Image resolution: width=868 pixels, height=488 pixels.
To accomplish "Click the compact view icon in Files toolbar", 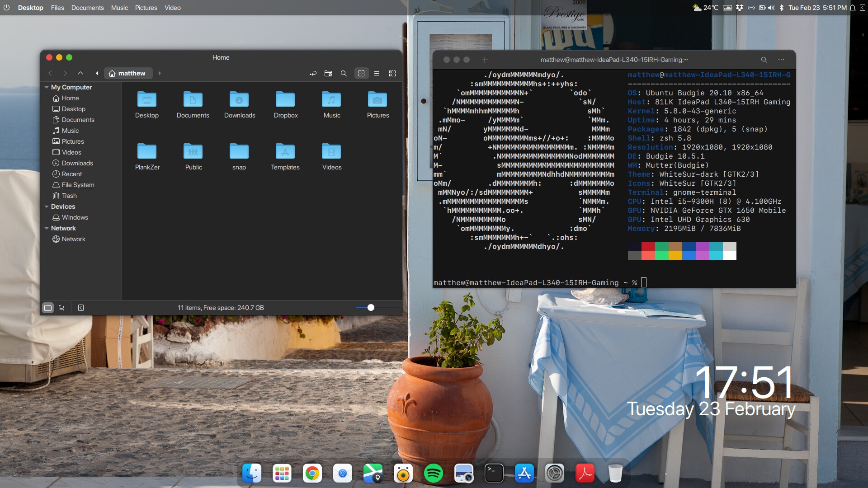I will coord(392,73).
